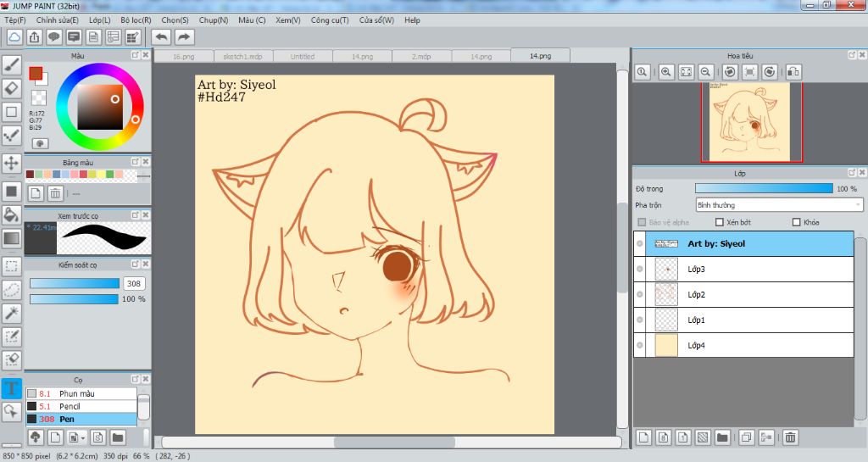Select the Shape rectangle tool
The height and width of the screenshot is (462, 868).
coord(11,112)
